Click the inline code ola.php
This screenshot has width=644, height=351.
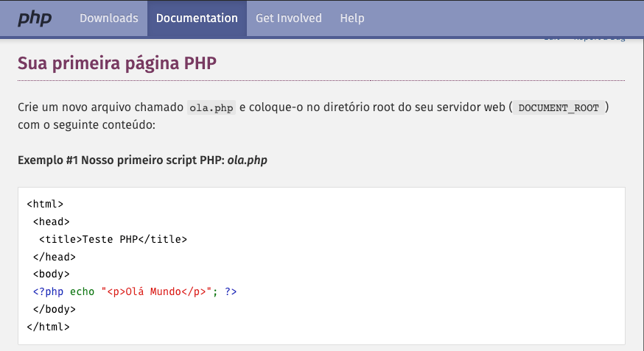point(211,107)
